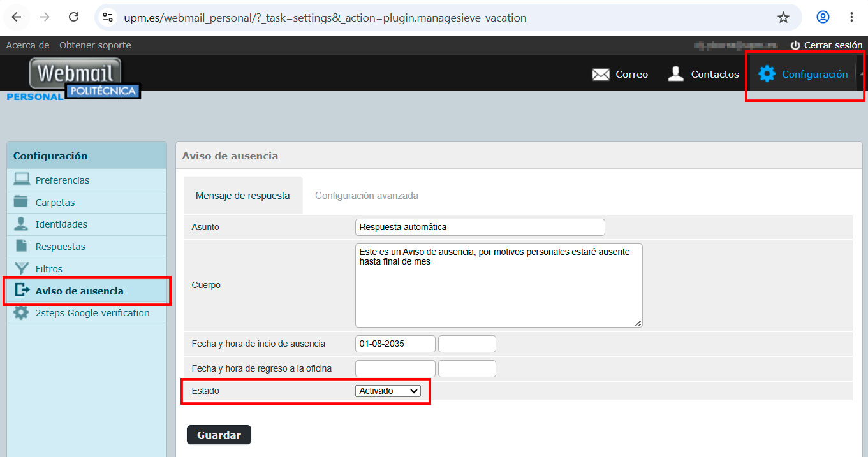Click the Contactos person icon

point(675,74)
